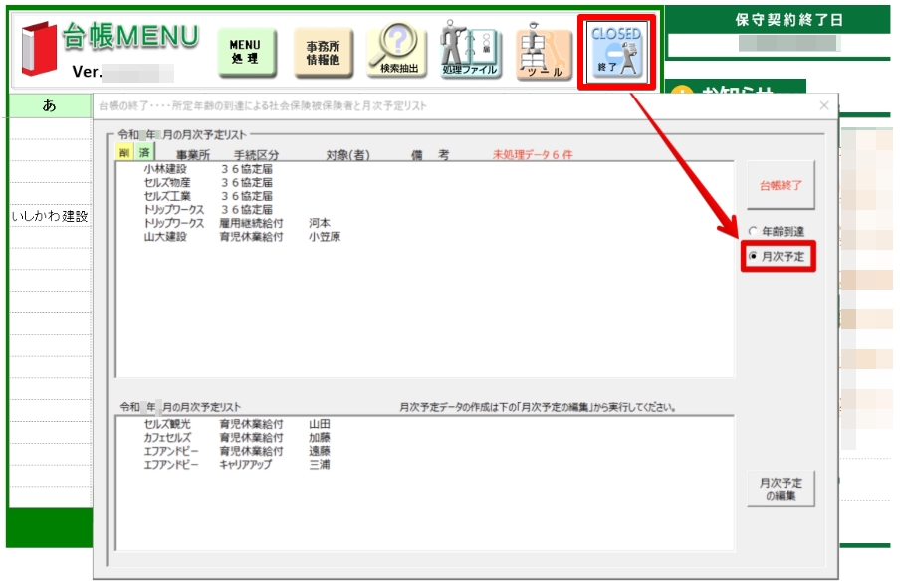
Task: Click the CLOSED 終了 exit icon
Action: coord(617,52)
